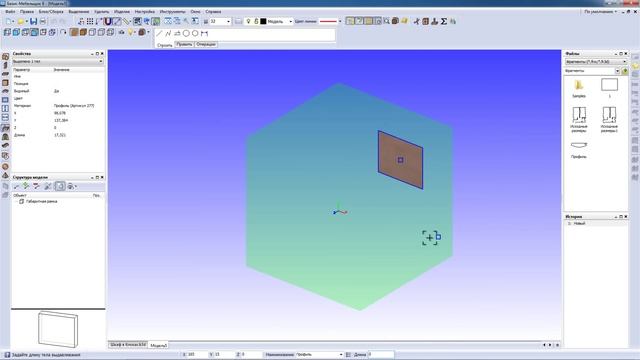Image resolution: width=640 pixels, height=360 pixels.
Task: Open the Правка menu
Action: pyautogui.click(x=27, y=11)
